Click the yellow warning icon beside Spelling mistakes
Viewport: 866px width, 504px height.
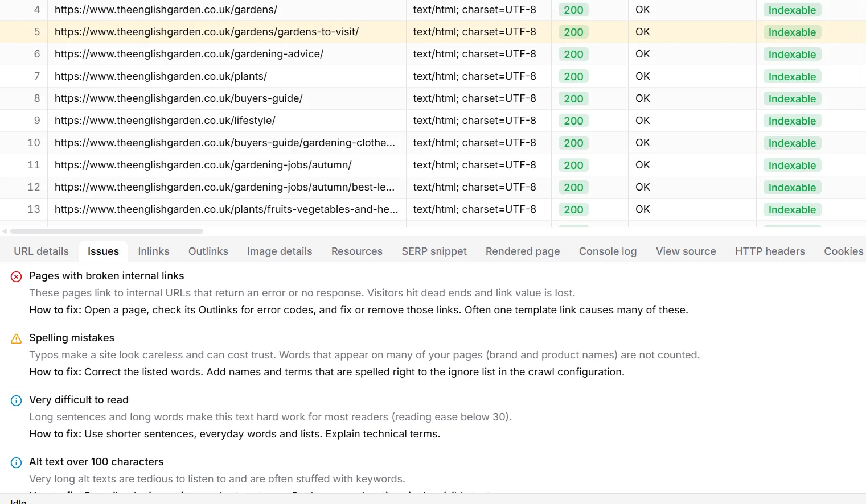(17, 338)
